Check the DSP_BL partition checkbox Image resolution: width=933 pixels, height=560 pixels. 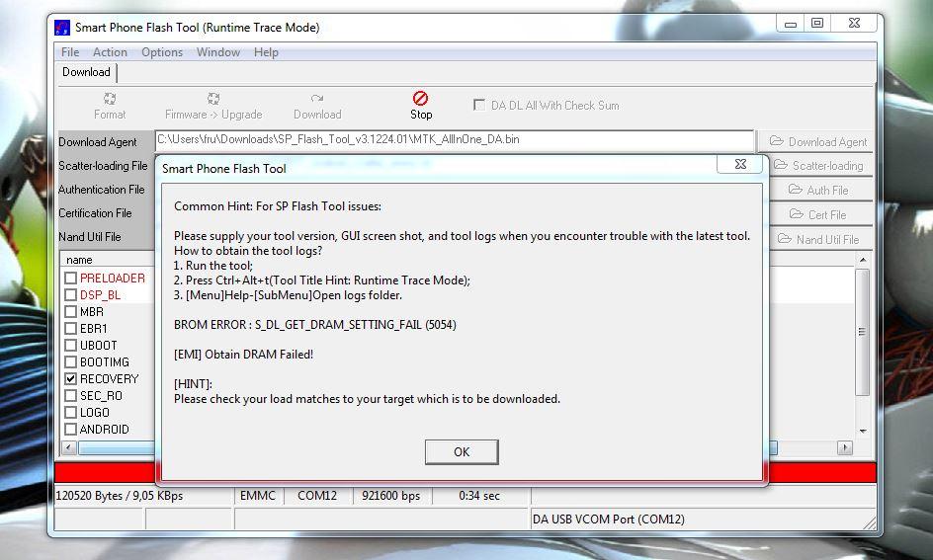coord(71,295)
